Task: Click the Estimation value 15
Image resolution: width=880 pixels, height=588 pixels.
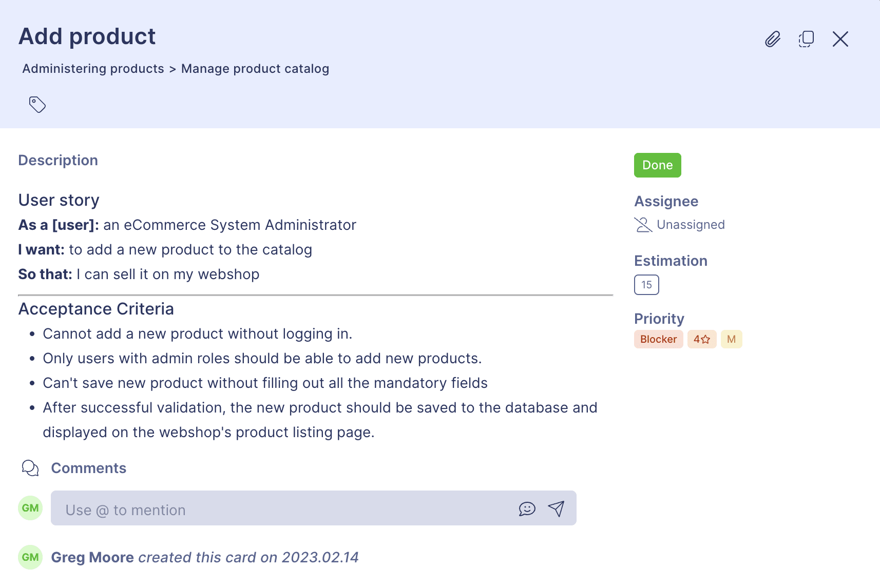Action: coord(646,284)
